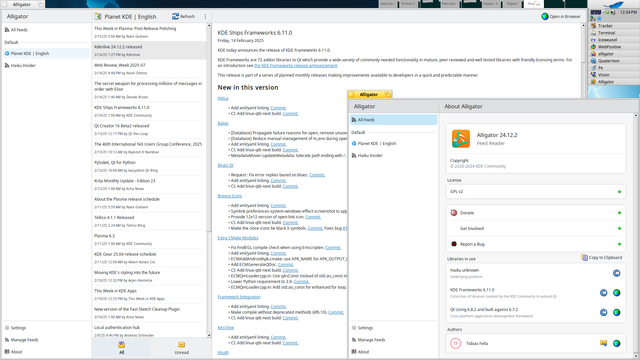The image size is (640, 360).
Task: Click the green arrow on the Donate row
Action: 619,213
